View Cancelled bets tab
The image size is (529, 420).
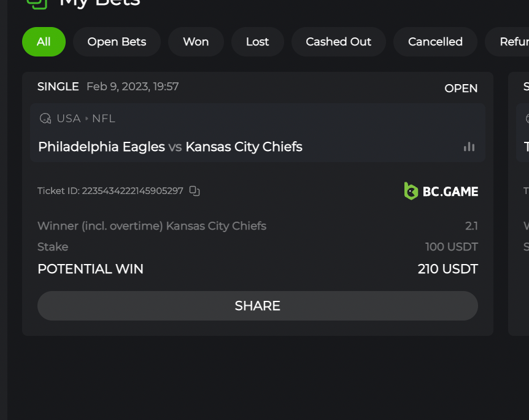coord(435,42)
